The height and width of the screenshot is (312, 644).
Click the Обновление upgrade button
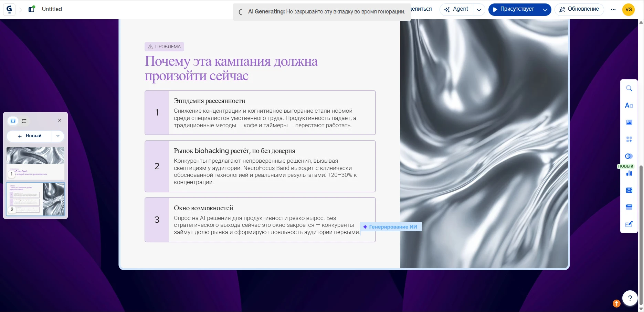(x=579, y=9)
